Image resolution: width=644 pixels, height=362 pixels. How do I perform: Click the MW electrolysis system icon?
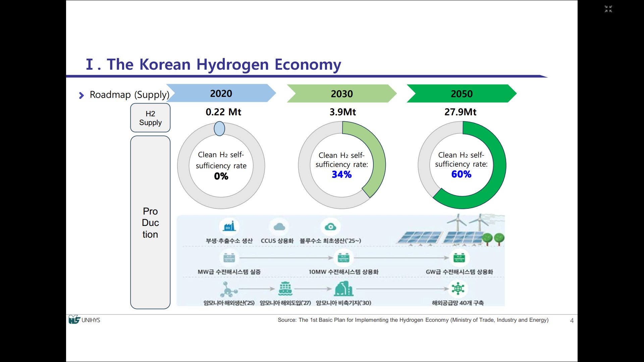[229, 258]
